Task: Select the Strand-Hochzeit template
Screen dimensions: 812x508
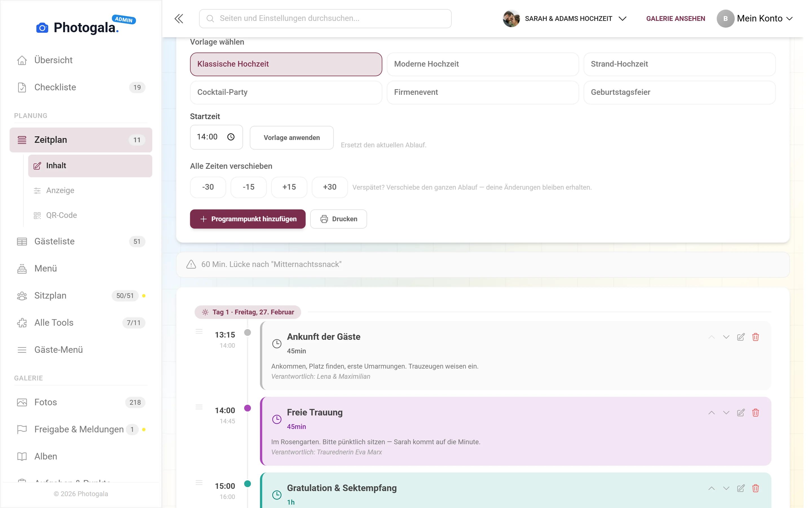Action: [679, 64]
